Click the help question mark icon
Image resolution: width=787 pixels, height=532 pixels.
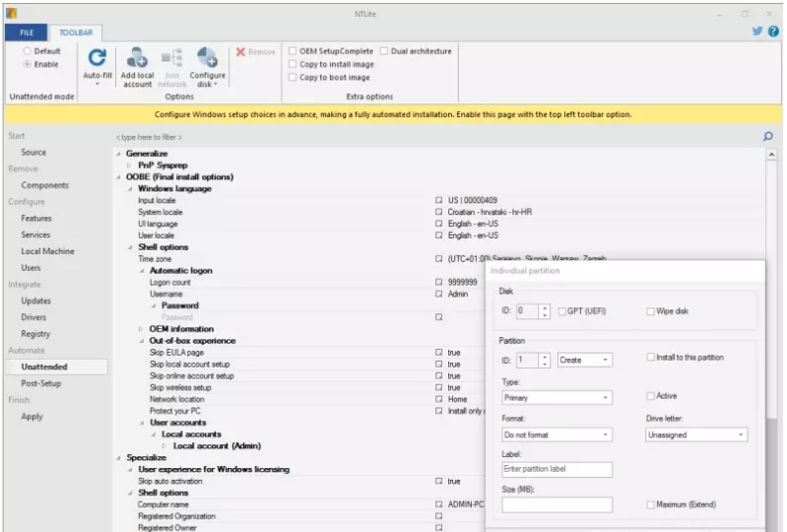[x=773, y=32]
